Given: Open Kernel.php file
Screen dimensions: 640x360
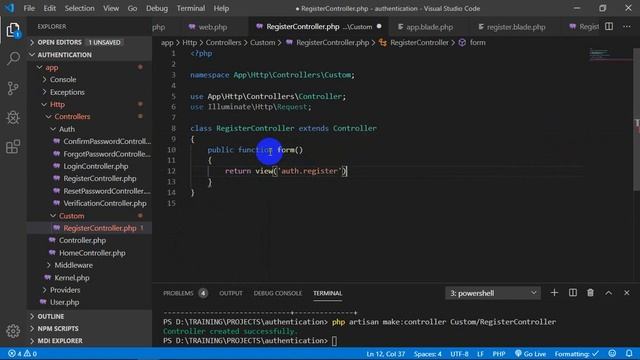Looking at the screenshot, I should (x=89, y=278).
